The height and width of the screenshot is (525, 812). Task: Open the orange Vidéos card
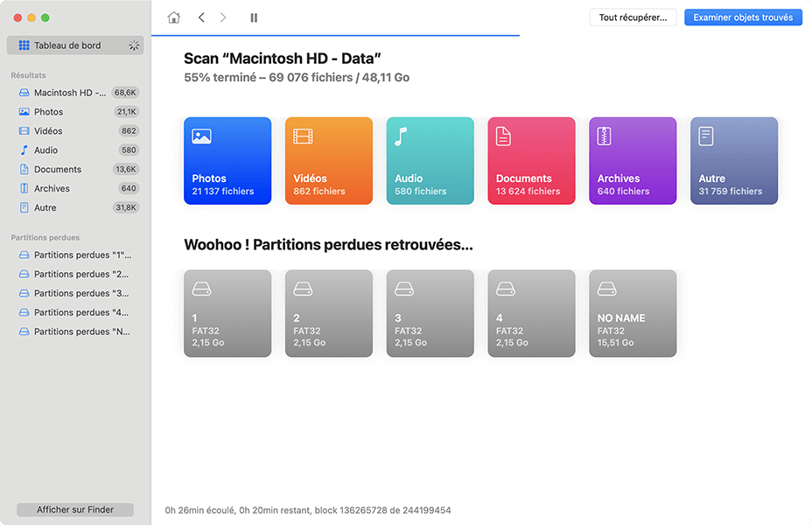click(329, 161)
